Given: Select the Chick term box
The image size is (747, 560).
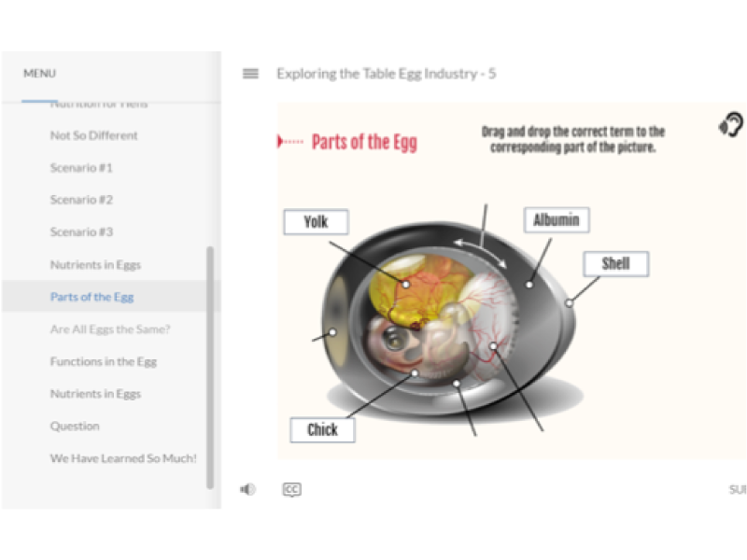Looking at the screenshot, I should pyautogui.click(x=322, y=430).
